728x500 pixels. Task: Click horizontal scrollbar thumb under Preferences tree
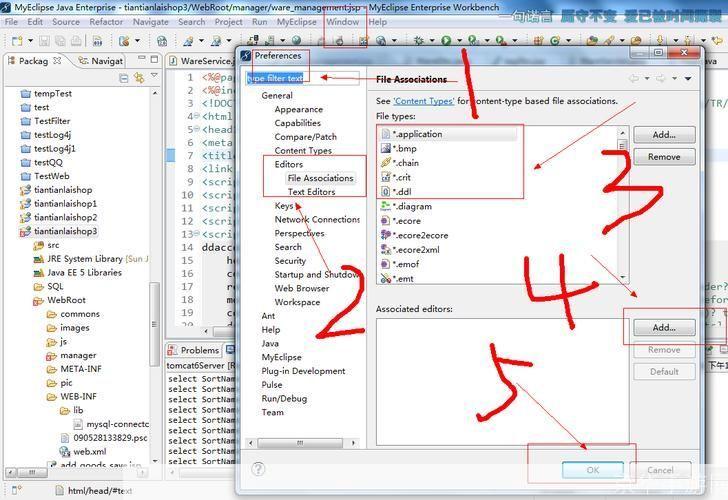[300, 443]
